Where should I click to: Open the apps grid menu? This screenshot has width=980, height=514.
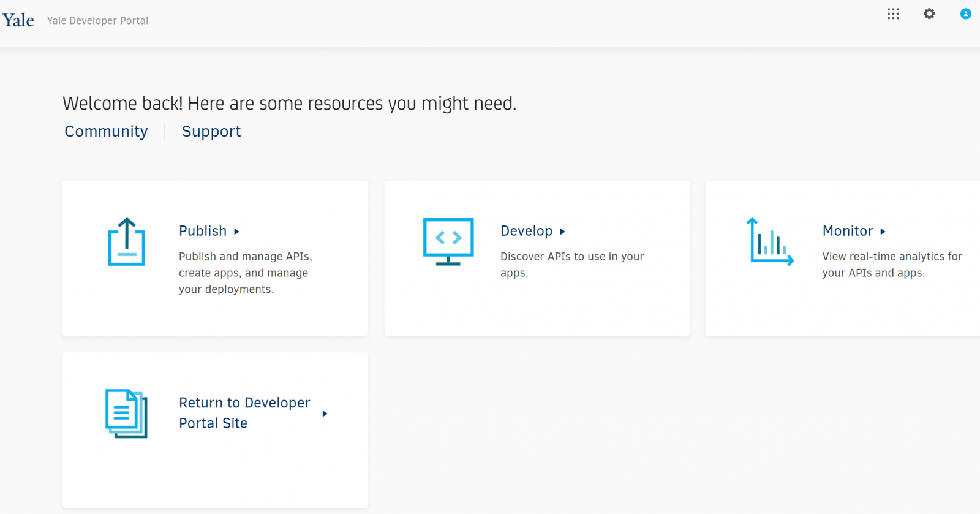pyautogui.click(x=893, y=14)
